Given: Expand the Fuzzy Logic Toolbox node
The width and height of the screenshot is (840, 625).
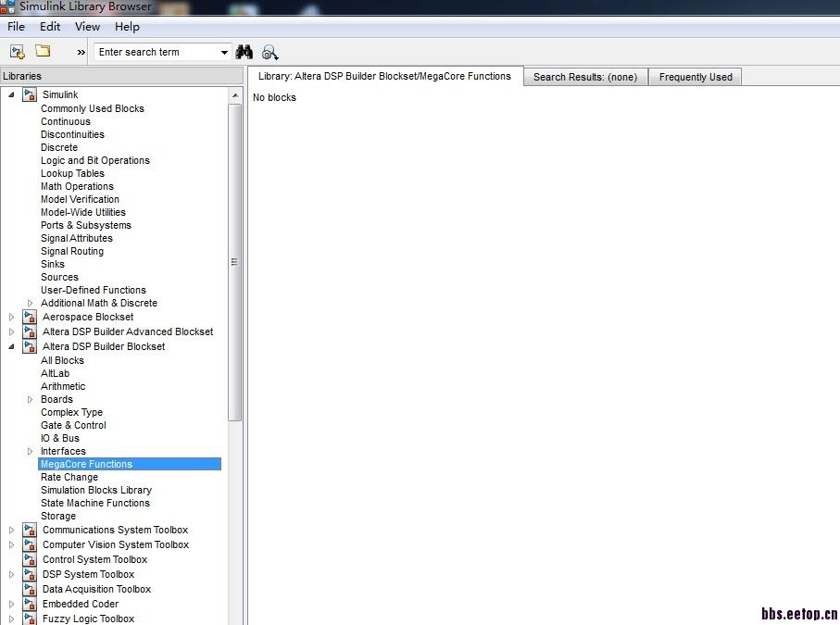Looking at the screenshot, I should coord(11,619).
